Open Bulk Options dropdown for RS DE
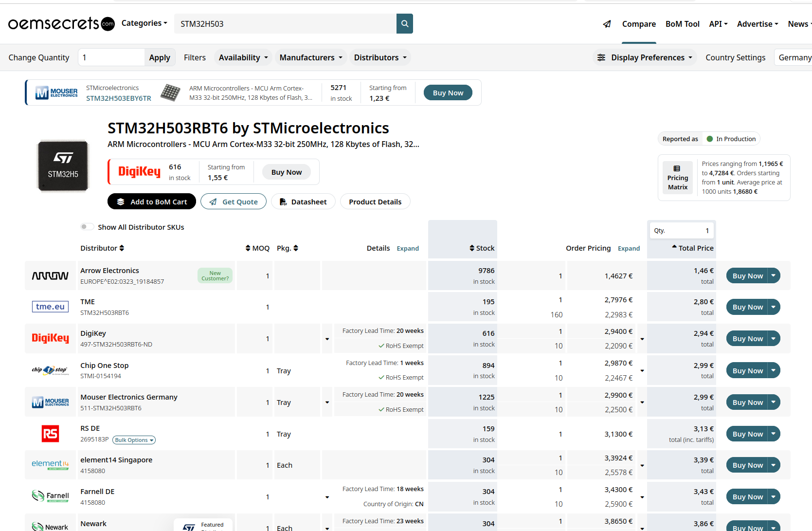Image resolution: width=812 pixels, height=531 pixels. click(x=134, y=440)
